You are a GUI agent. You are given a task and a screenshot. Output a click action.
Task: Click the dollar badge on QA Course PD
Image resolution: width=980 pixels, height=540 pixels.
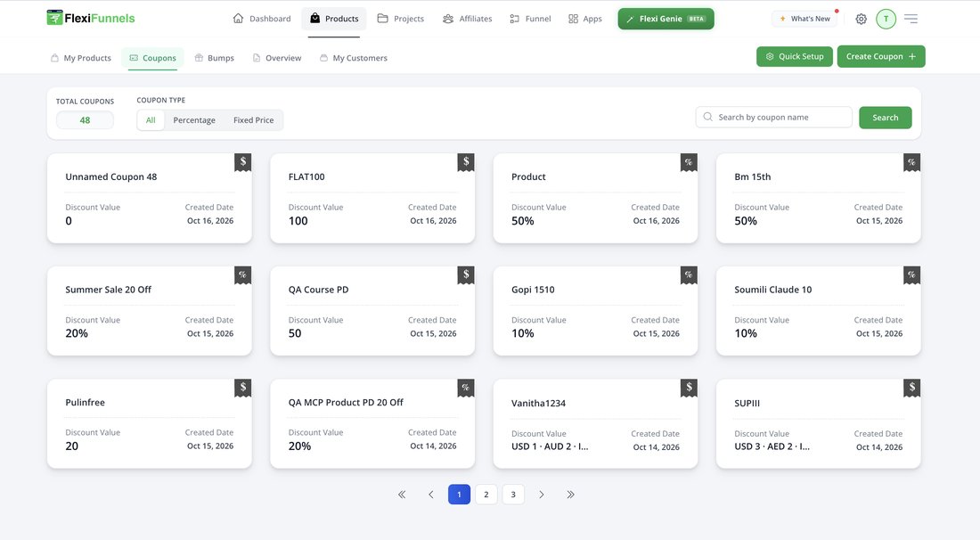pos(466,275)
